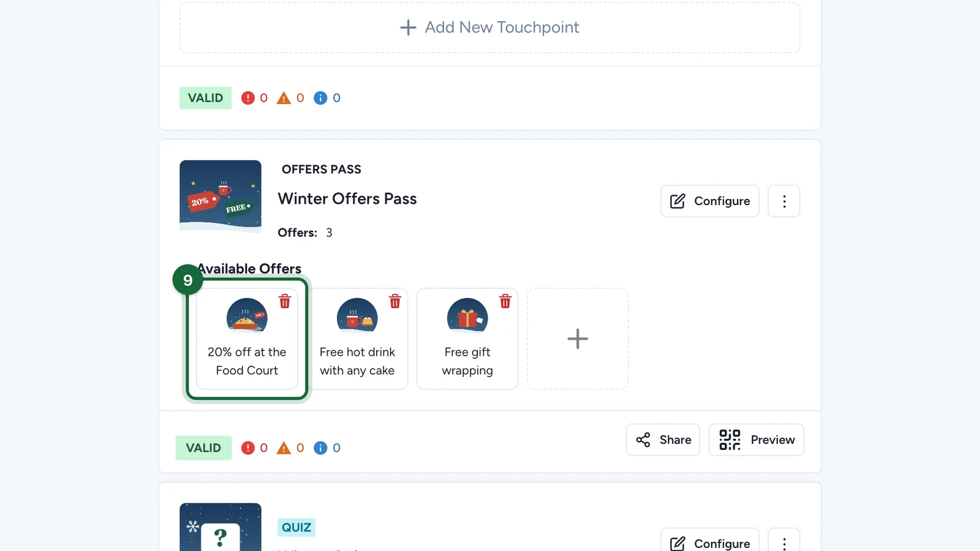Screen dimensions: 980x551
Task: Click the Winter Offers Pass thumbnail image
Action: (221, 196)
